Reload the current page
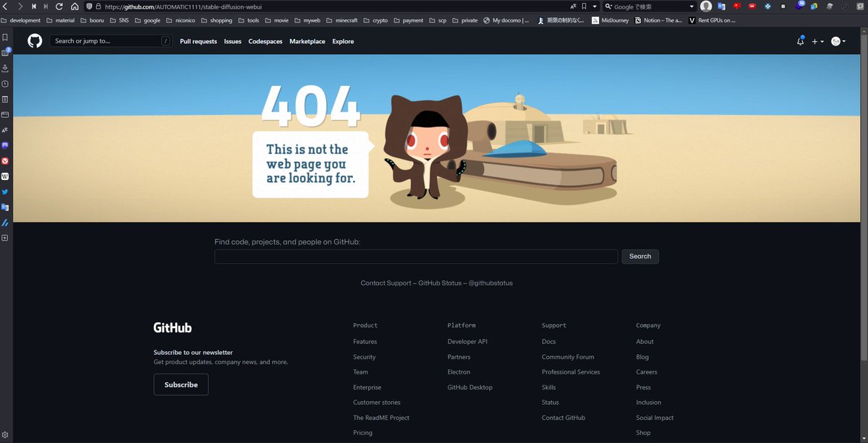 click(x=59, y=7)
